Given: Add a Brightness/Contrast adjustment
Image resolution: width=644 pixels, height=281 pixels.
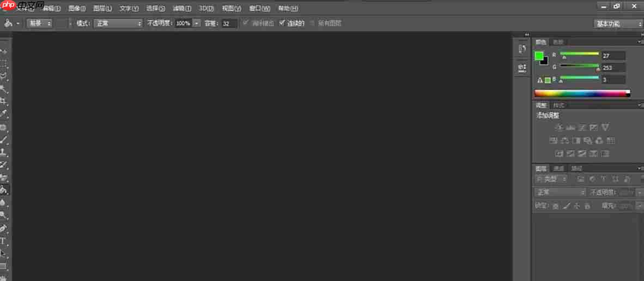Looking at the screenshot, I should (558, 128).
